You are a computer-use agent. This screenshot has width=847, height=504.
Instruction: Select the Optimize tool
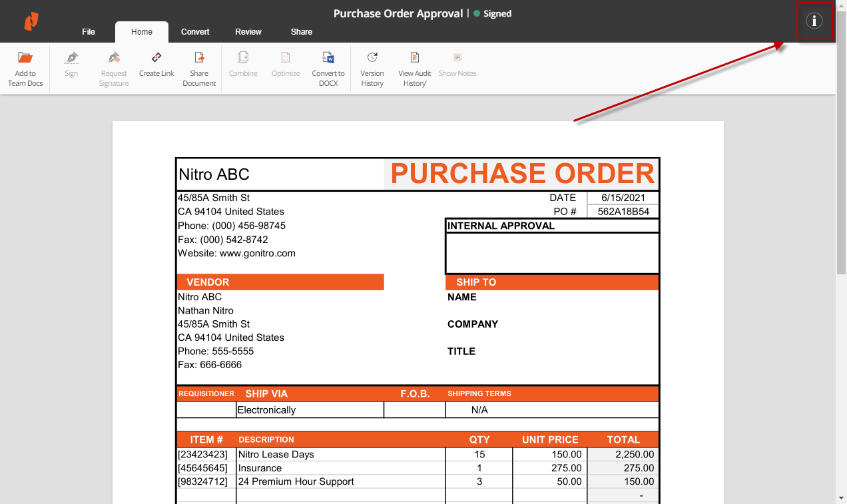(286, 58)
